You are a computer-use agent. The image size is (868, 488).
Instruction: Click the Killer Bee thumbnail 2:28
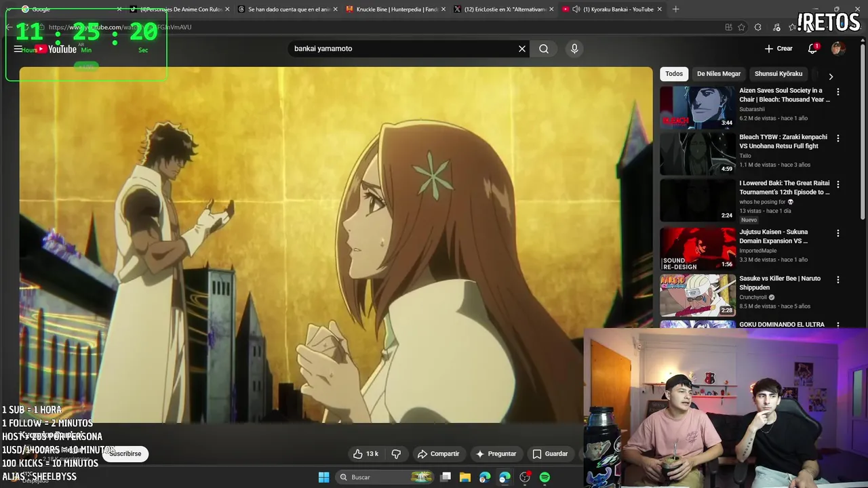[697, 295]
